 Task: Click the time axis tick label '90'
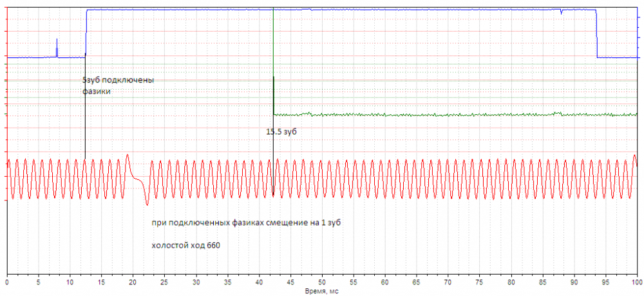574,282
